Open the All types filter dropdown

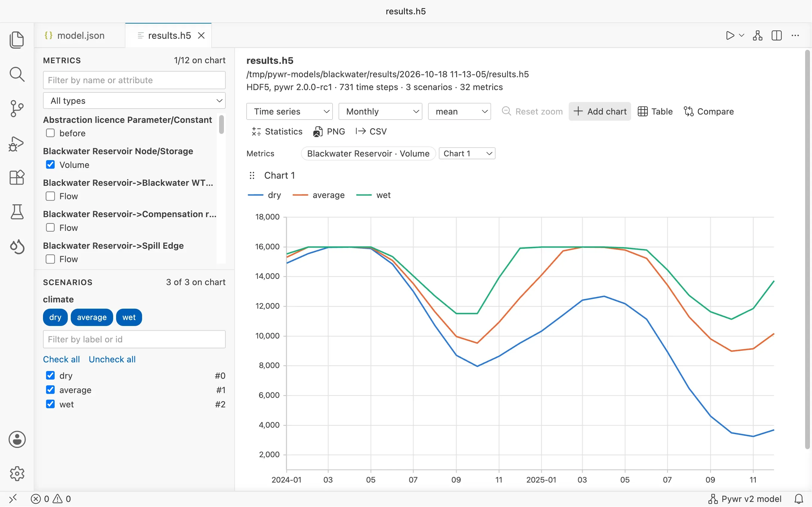pos(134,101)
